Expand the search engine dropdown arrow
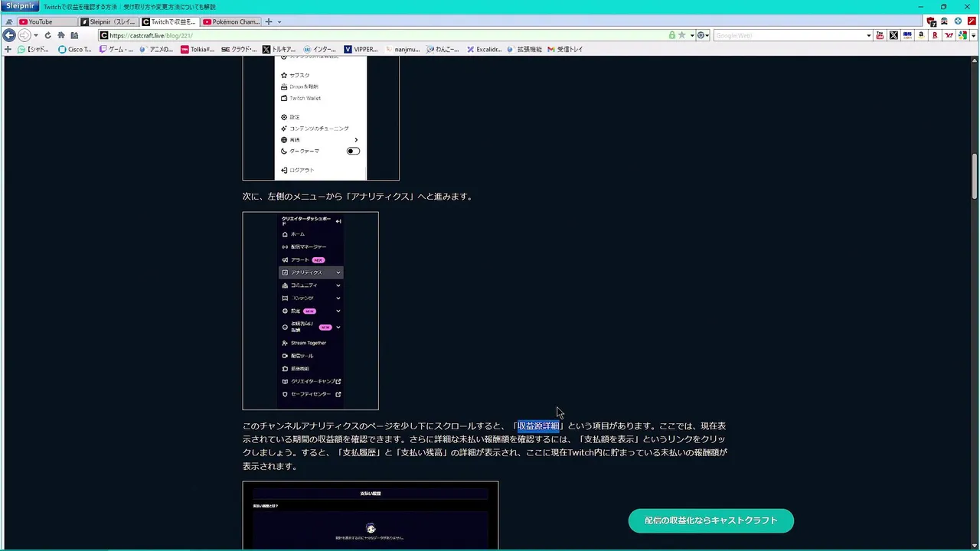The width and height of the screenshot is (980, 551). 868,35
